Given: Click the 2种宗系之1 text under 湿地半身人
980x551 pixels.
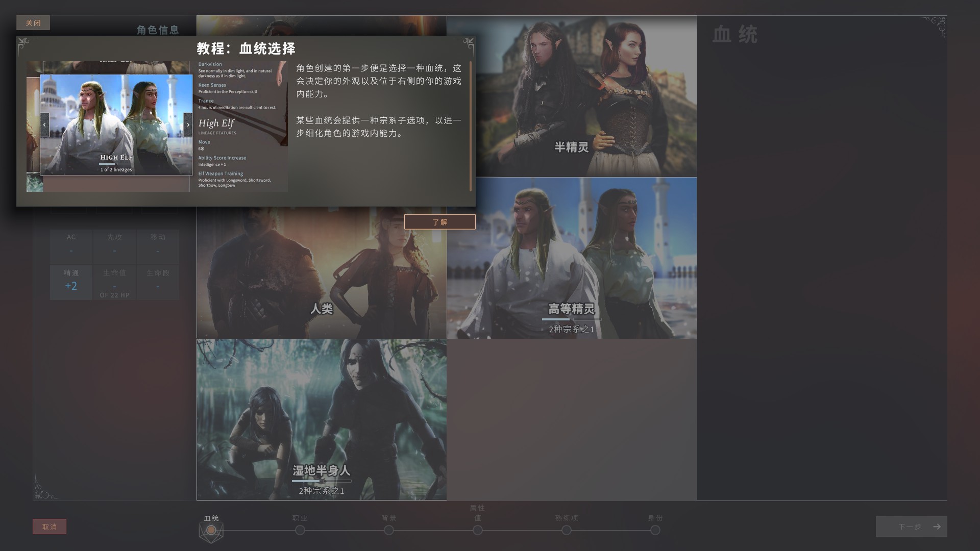Looking at the screenshot, I should tap(322, 491).
